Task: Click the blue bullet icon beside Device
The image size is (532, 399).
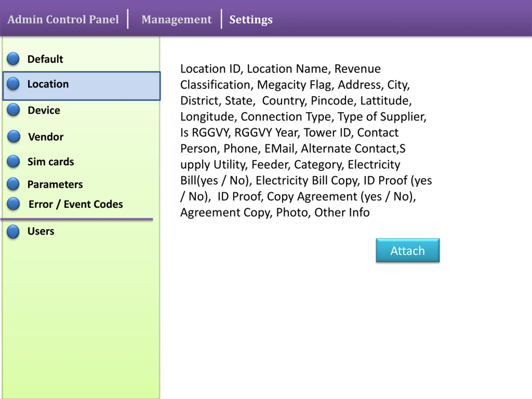Action: (13, 110)
